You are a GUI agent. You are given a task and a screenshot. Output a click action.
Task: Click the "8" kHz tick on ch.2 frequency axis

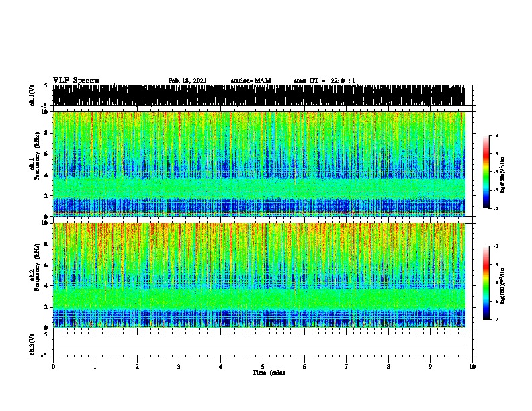click(x=47, y=244)
